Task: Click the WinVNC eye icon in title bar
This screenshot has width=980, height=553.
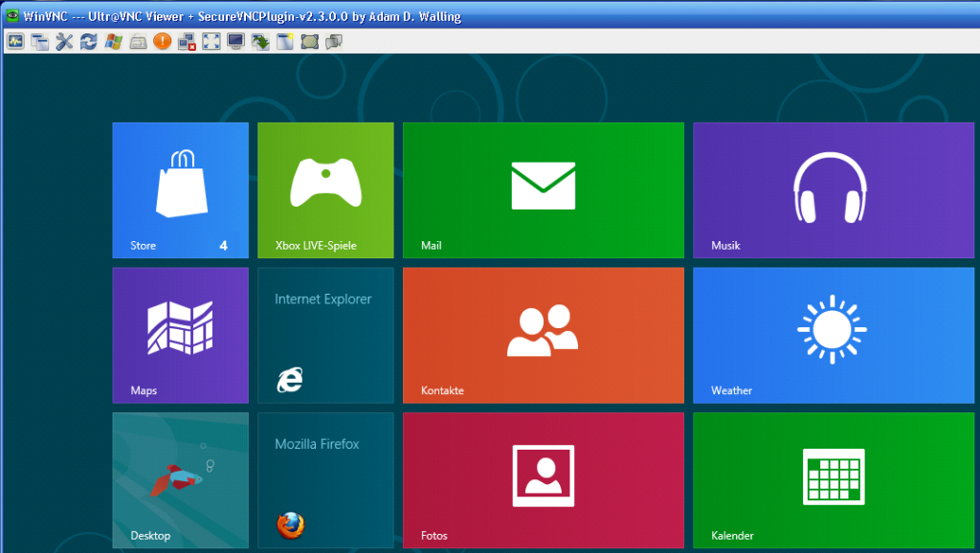Action: tap(11, 16)
